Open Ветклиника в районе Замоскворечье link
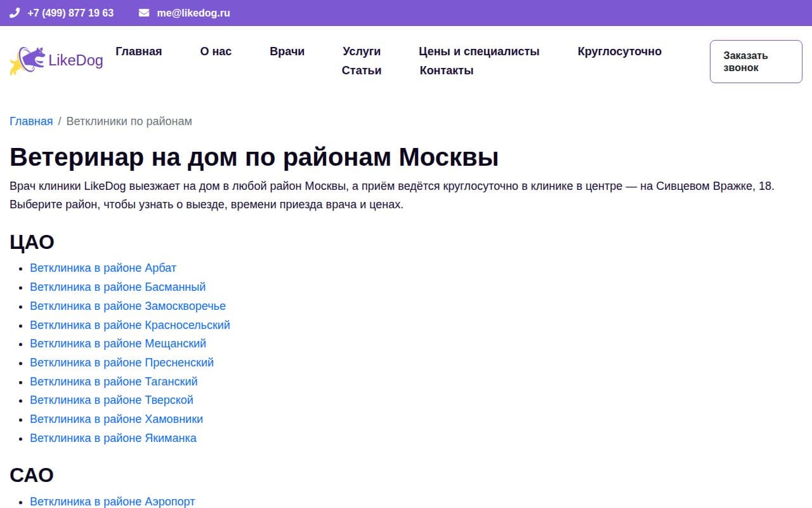The height and width of the screenshot is (508, 812). (x=128, y=306)
